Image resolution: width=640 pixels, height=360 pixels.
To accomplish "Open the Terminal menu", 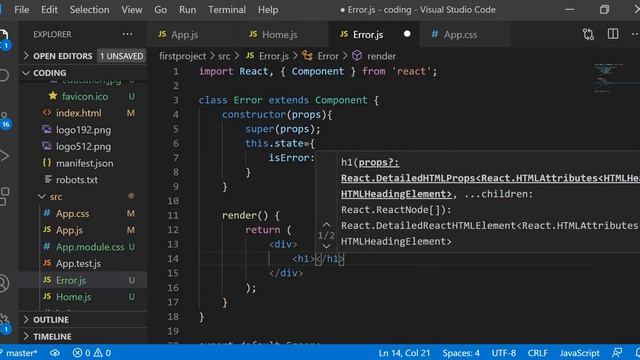I will (227, 9).
